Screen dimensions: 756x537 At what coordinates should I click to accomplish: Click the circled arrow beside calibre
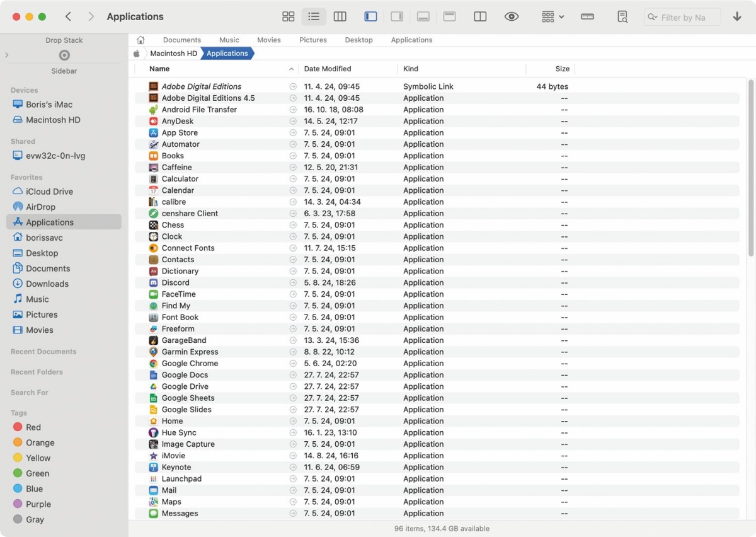[293, 202]
